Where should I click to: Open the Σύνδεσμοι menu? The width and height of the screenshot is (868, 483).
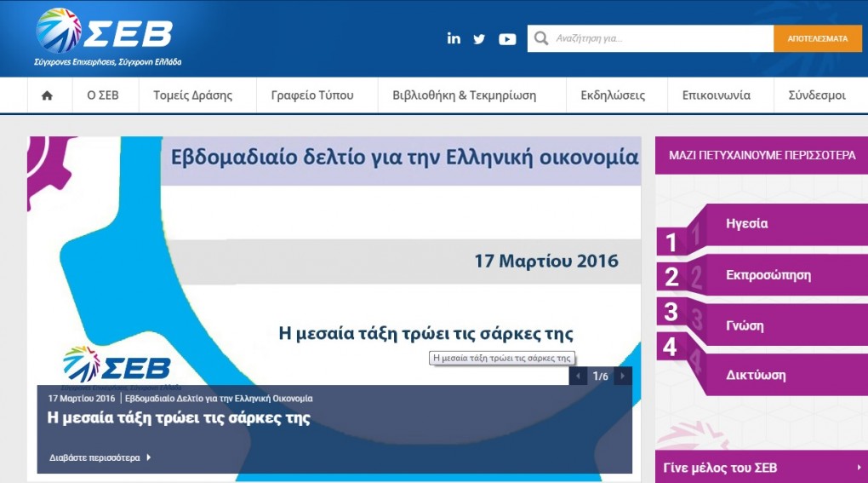(817, 95)
